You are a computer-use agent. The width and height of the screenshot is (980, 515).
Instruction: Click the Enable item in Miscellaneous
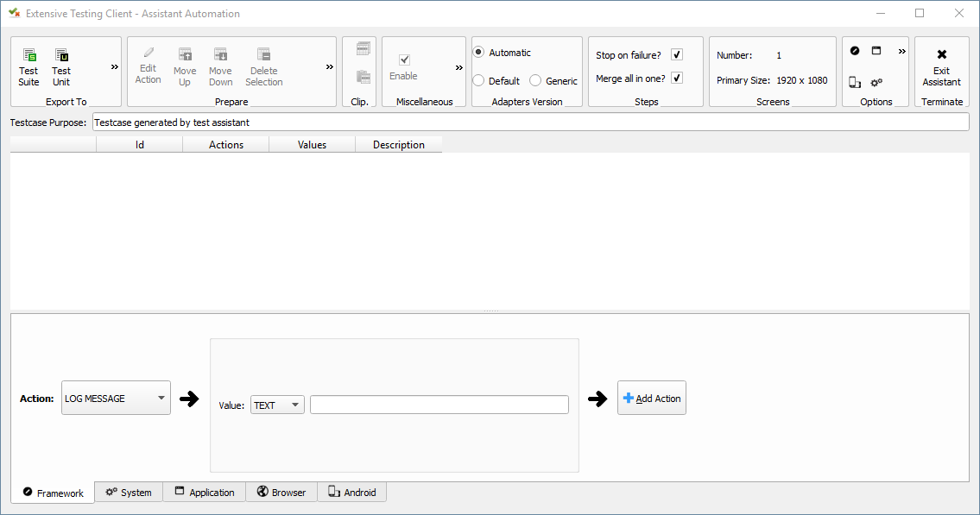(404, 67)
